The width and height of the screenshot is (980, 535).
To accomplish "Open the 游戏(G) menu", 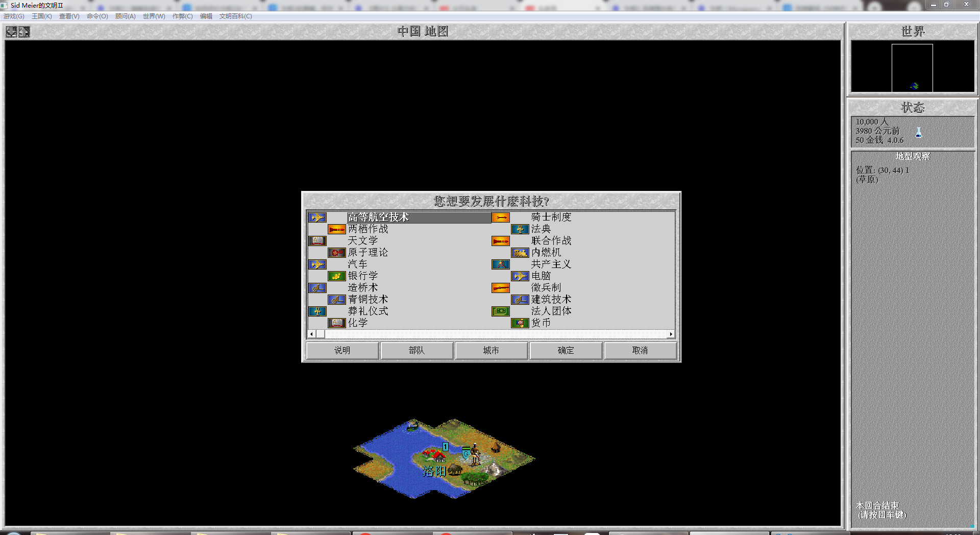I will [x=14, y=16].
